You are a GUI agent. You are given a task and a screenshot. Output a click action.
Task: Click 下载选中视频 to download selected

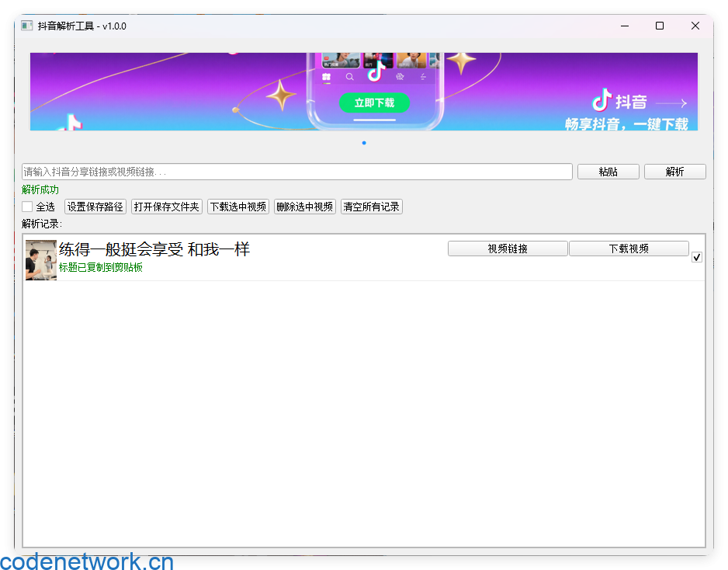click(238, 207)
